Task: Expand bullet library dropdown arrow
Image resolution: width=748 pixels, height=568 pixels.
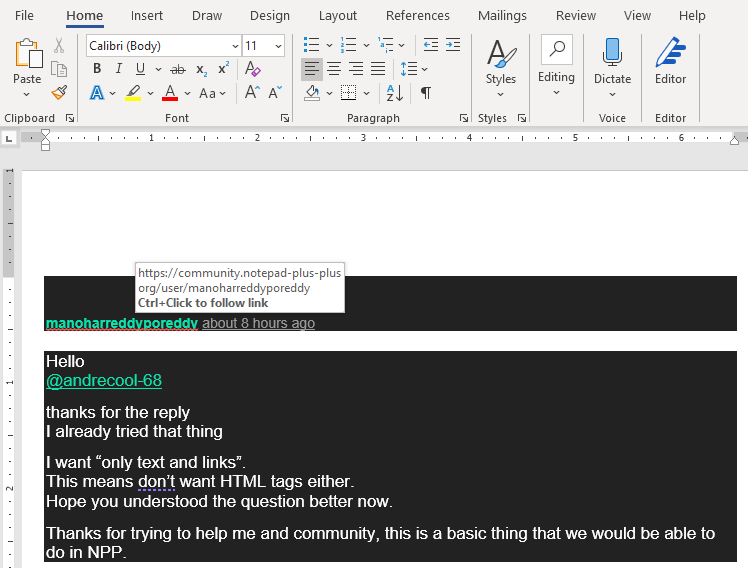Action: pyautogui.click(x=329, y=45)
